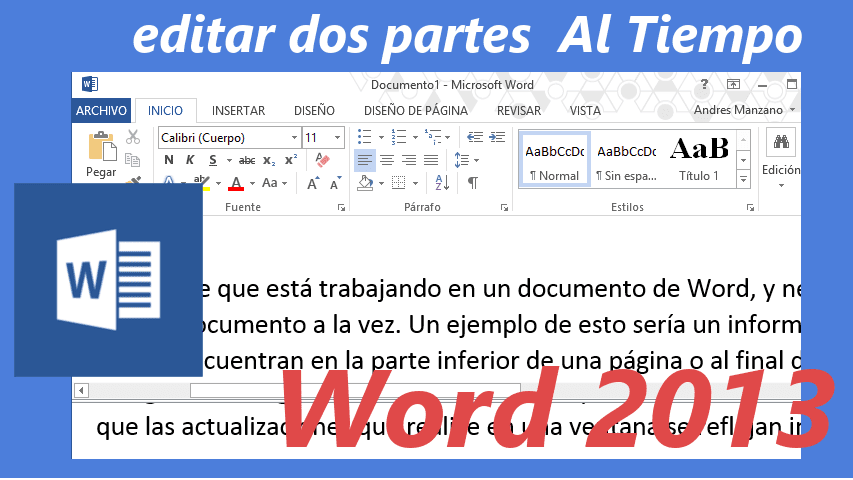Image resolution: width=853 pixels, height=480 pixels.
Task: Switch to the DISEÑO tab
Action: tap(314, 110)
